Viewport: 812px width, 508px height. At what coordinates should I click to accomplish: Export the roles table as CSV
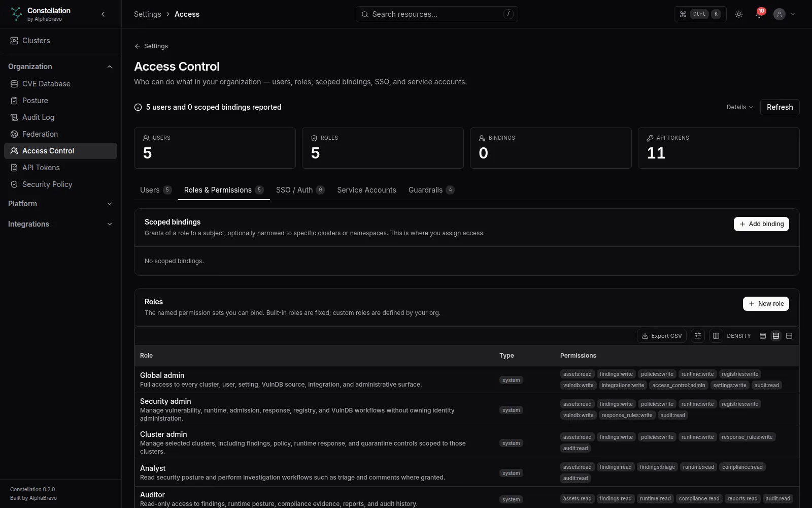662,336
